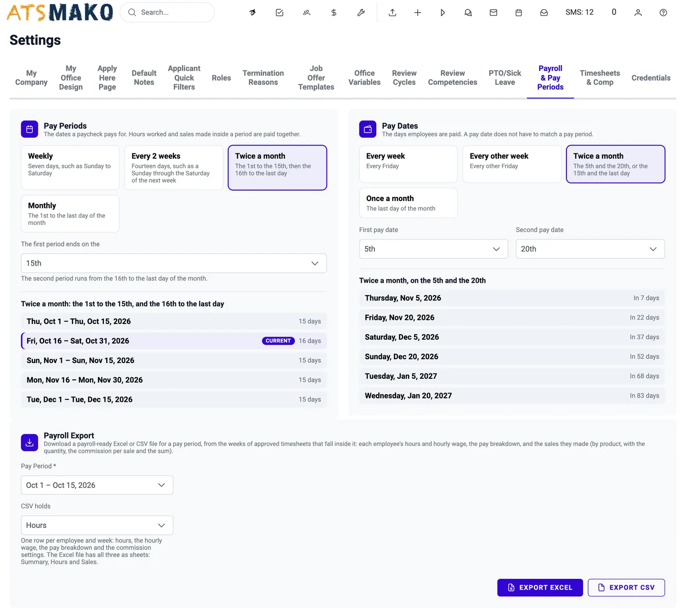Click the SMS: 12 counter

[x=579, y=12]
